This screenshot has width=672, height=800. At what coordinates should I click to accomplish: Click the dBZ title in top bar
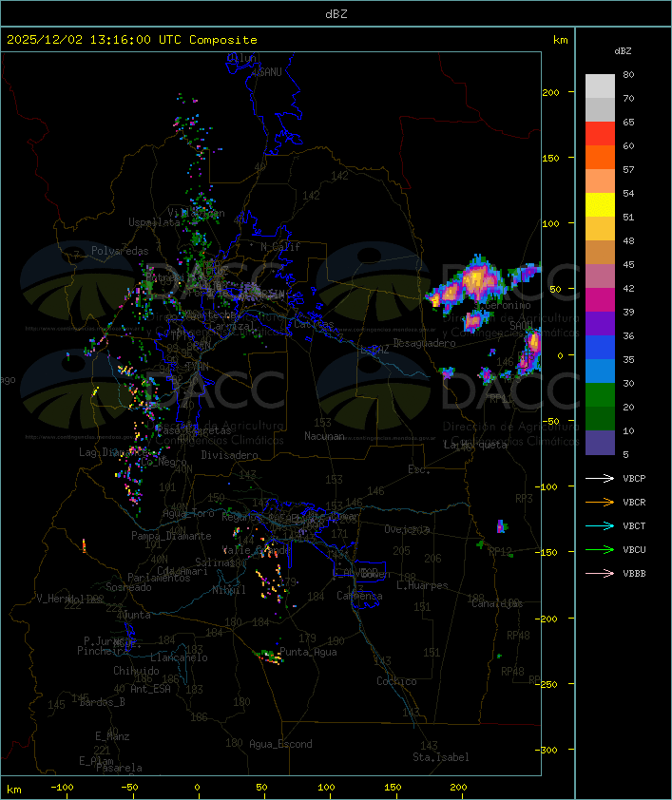(x=336, y=14)
